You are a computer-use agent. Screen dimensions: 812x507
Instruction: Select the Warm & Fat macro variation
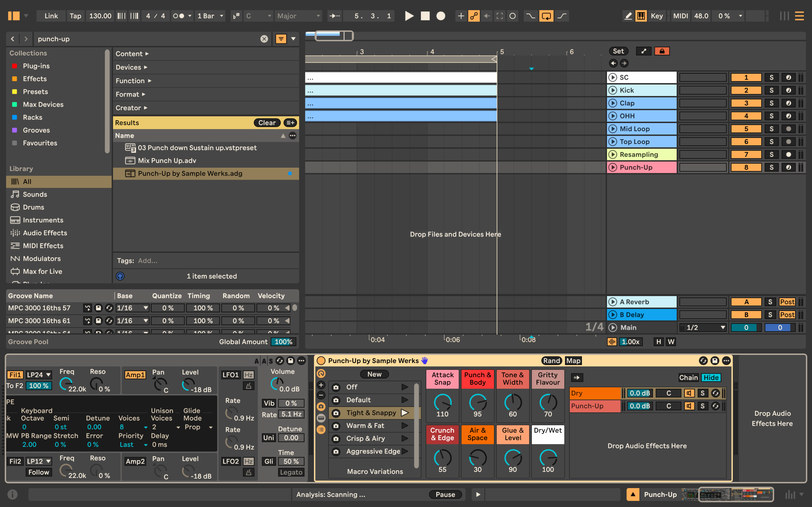tap(365, 426)
